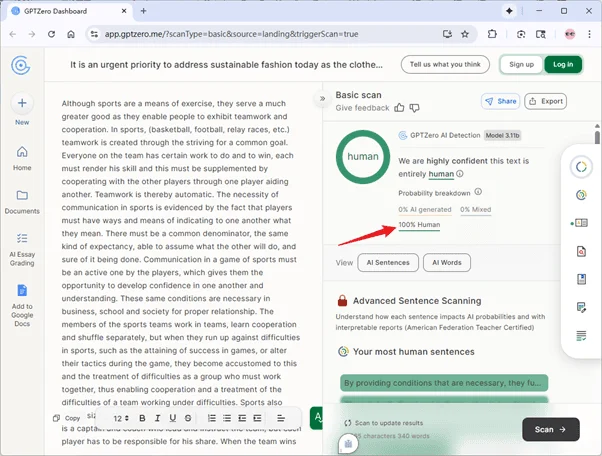The image size is (602, 456).
Task: Click the Sign up button
Action: [x=521, y=64]
